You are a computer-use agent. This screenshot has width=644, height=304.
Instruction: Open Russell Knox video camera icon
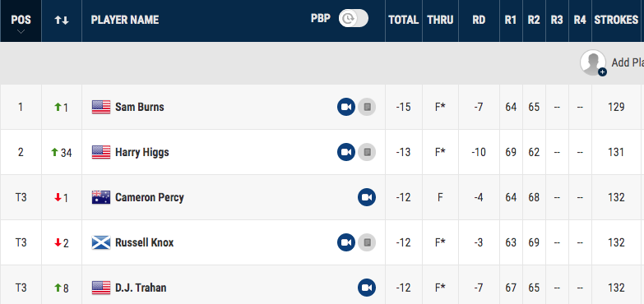click(x=346, y=242)
